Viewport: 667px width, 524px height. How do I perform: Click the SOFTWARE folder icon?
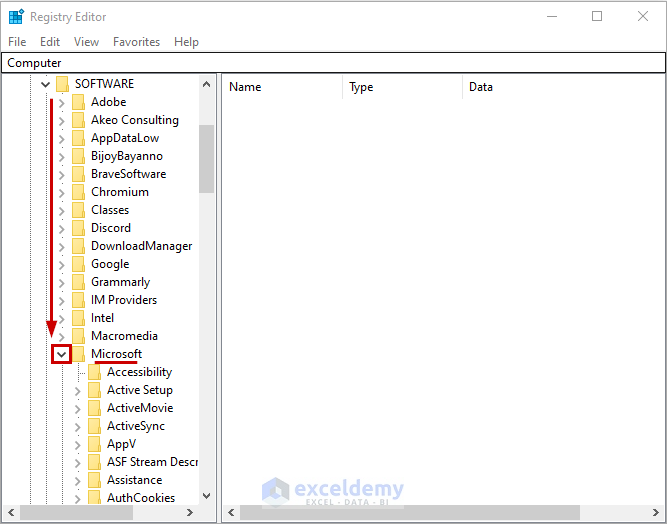63,84
